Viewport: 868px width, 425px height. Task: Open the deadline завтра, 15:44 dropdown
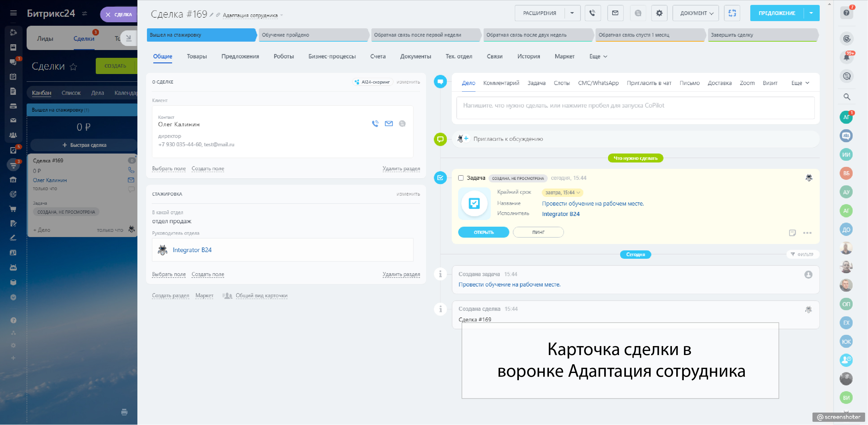coord(562,193)
